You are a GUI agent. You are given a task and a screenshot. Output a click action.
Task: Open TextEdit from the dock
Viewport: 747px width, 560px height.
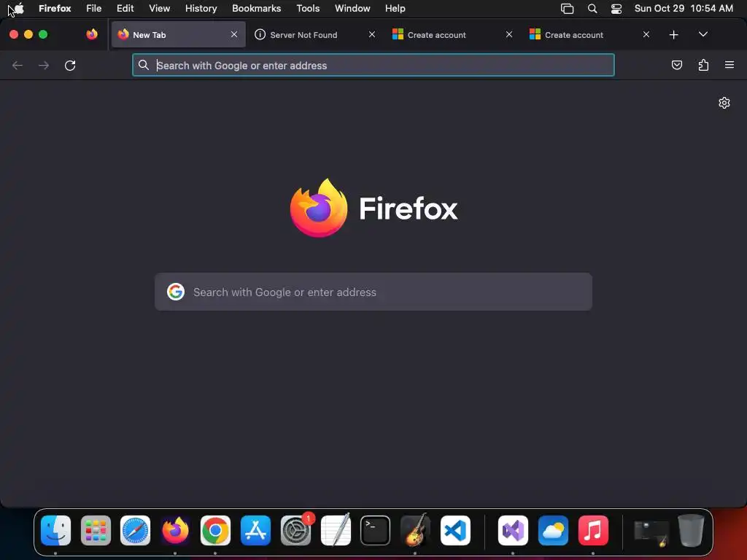click(x=336, y=530)
